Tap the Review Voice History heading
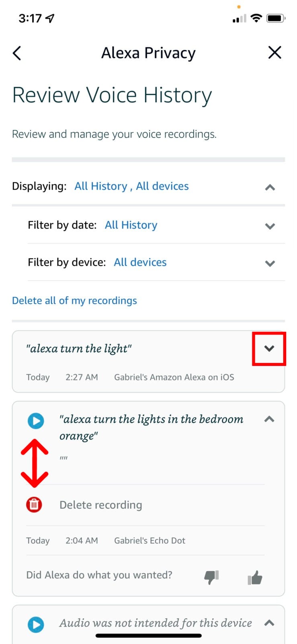 tap(112, 95)
